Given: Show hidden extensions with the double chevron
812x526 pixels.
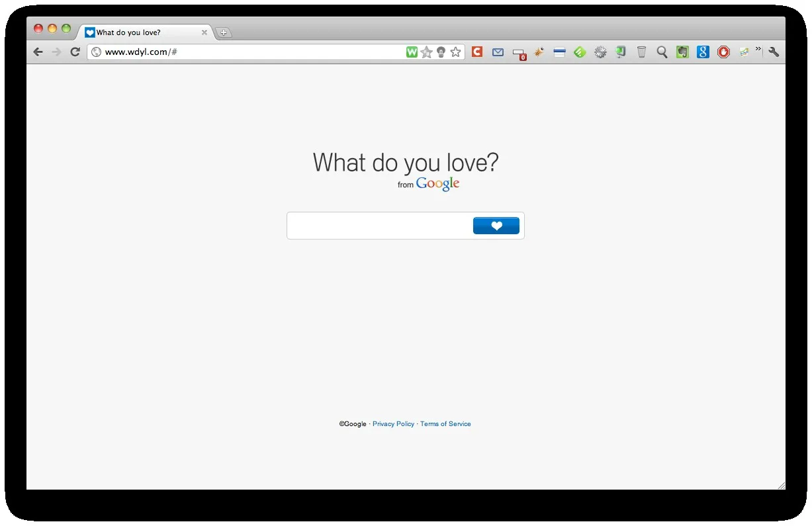Looking at the screenshot, I should click(x=758, y=49).
